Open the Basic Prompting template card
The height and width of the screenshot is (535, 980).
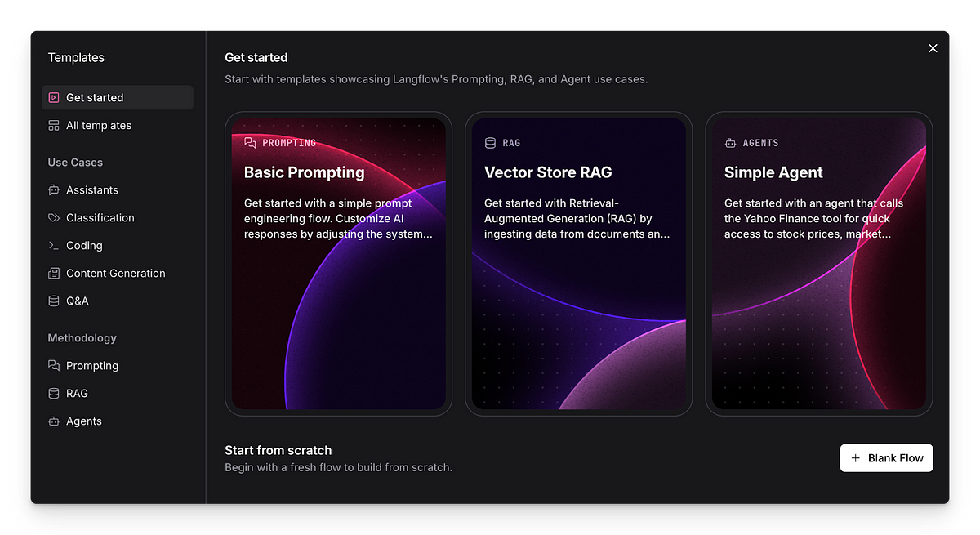[x=338, y=264]
